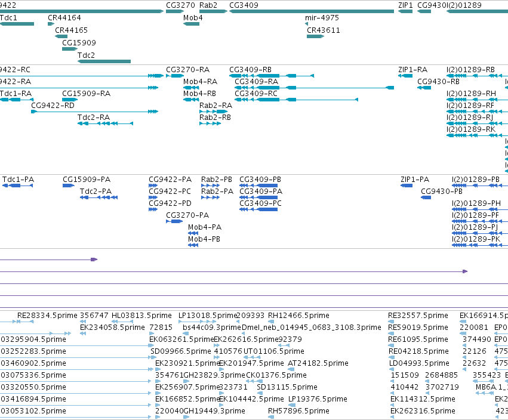This screenshot has width=508, height=420.
Task: Click the CG9422-RD transcript label
Action: [53, 106]
